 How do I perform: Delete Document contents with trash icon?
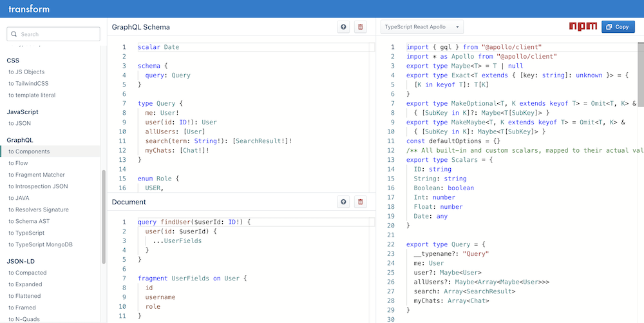pos(361,202)
